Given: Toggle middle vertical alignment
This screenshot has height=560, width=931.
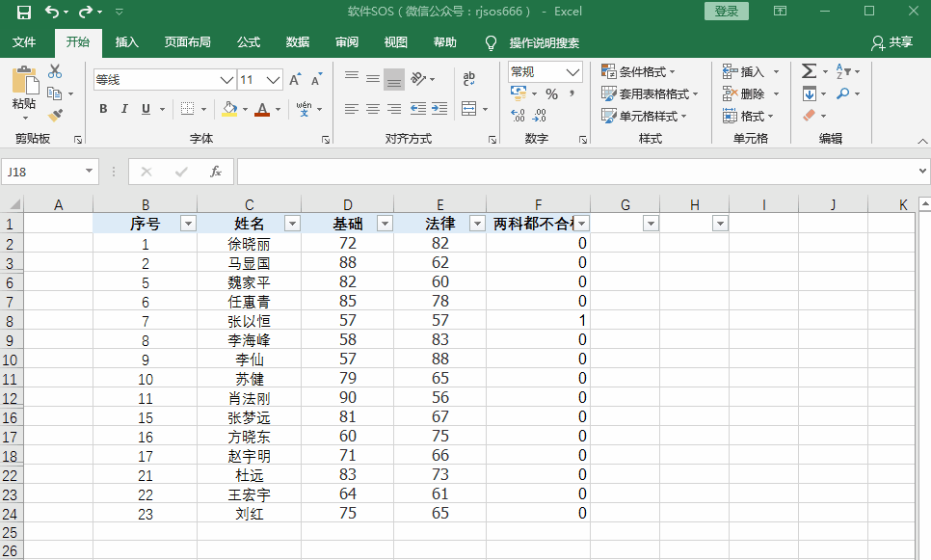Looking at the screenshot, I should click(373, 78).
